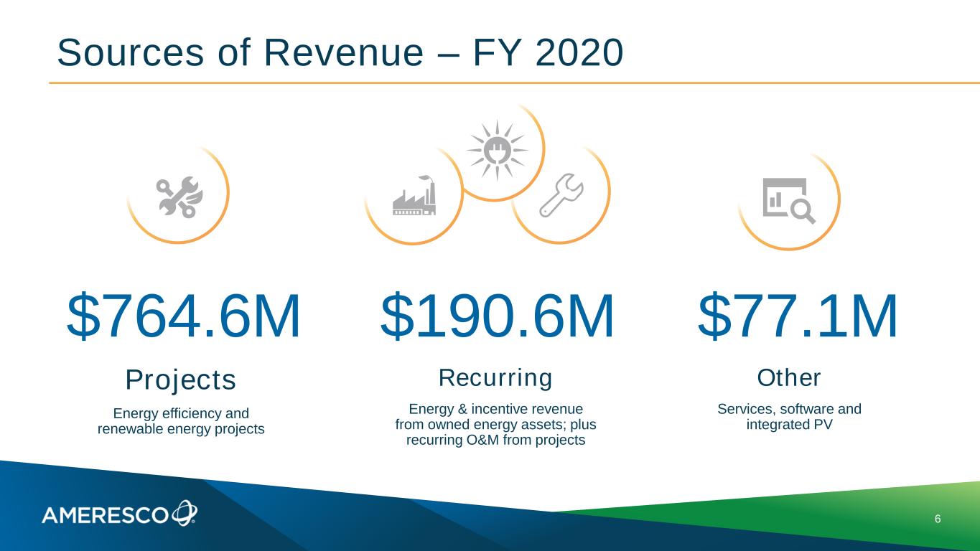
Task: Select the $190.6M revenue figure
Action: [497, 316]
